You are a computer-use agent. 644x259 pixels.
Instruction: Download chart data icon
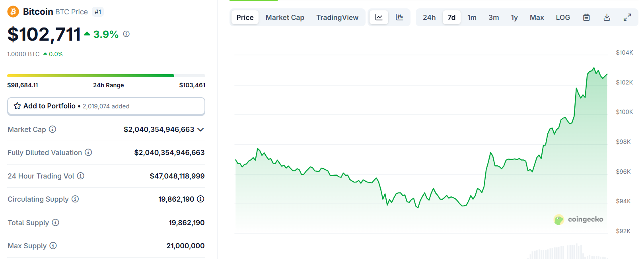pos(607,18)
